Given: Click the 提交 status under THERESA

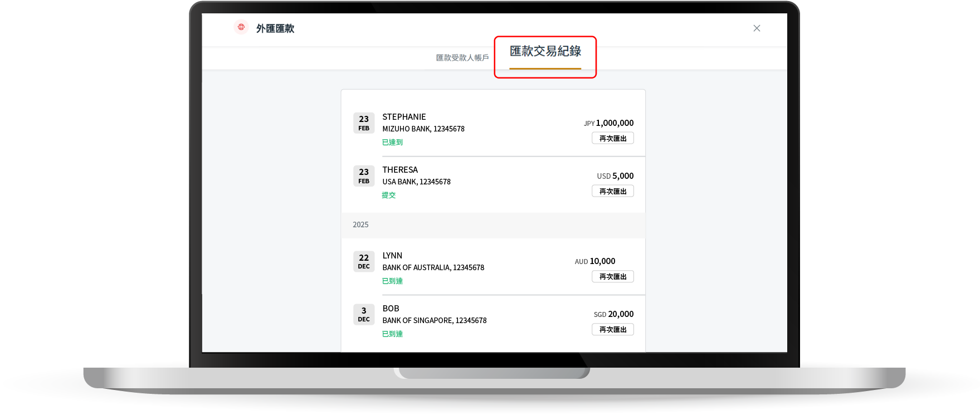Looking at the screenshot, I should pos(389,196).
